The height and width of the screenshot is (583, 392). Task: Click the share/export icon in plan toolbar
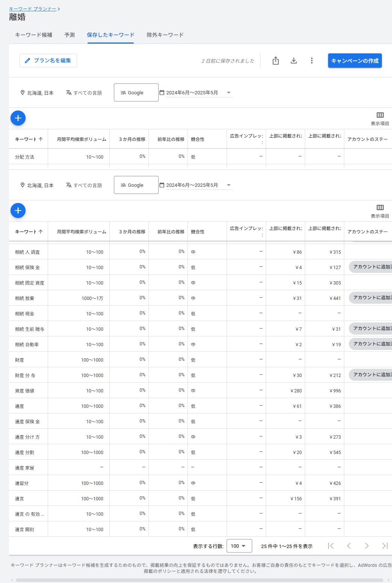click(x=275, y=61)
